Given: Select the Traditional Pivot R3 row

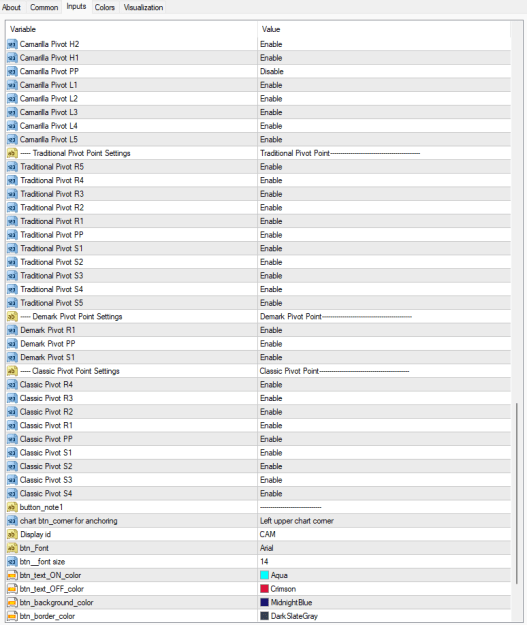Looking at the screenshot, I should [x=258, y=194].
